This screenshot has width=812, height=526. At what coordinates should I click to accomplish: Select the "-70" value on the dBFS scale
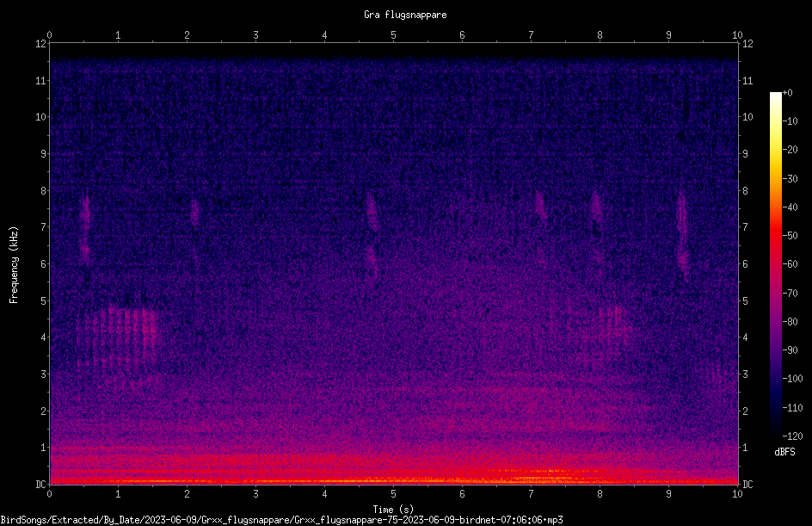(790, 294)
